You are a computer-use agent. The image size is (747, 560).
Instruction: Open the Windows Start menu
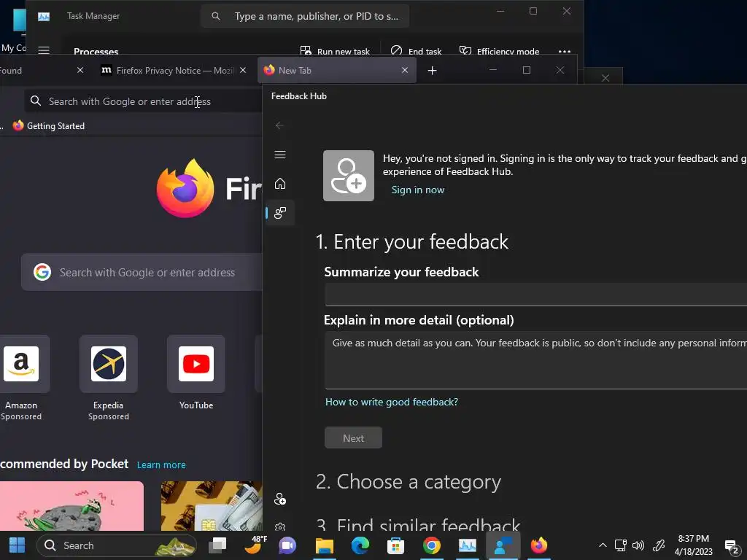(18, 545)
